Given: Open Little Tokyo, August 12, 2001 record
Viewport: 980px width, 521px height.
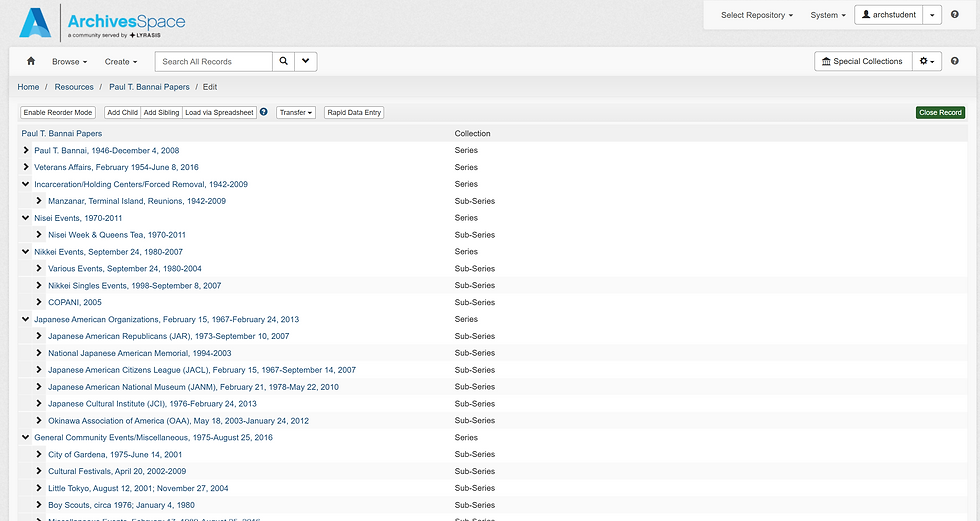Looking at the screenshot, I should click(x=138, y=488).
